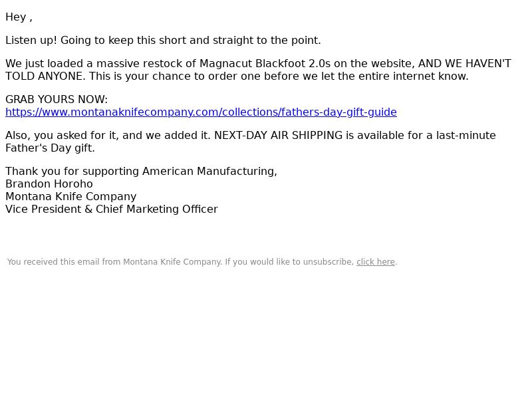The height and width of the screenshot is (399, 532).
Task: Click the 'Listen up!' opening words
Action: point(31,41)
